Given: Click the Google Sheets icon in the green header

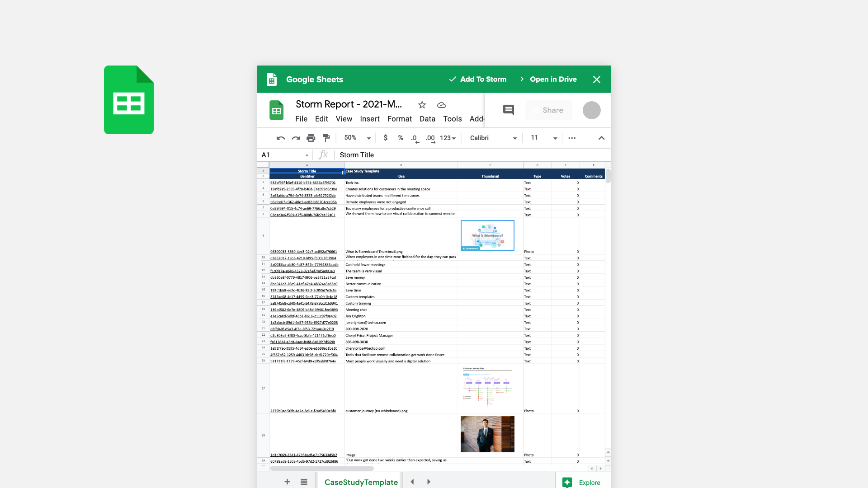Looking at the screenshot, I should (x=272, y=80).
